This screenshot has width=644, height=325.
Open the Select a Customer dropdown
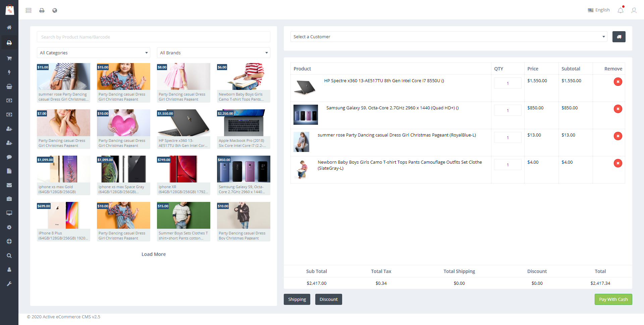(448, 37)
